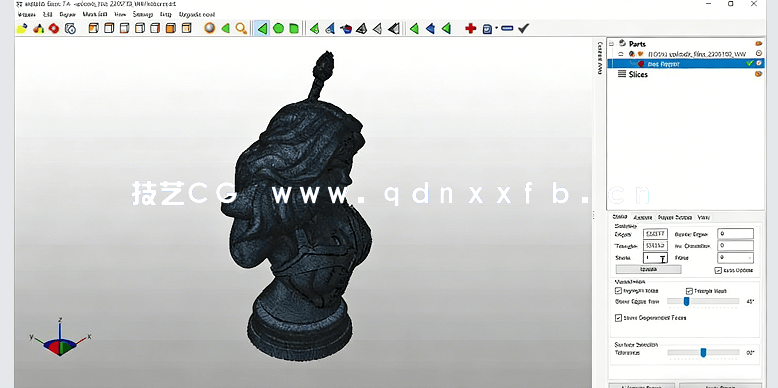Click the add part icon beside the folder
The width and height of the screenshot is (778, 388).
pyautogui.click(x=38, y=29)
